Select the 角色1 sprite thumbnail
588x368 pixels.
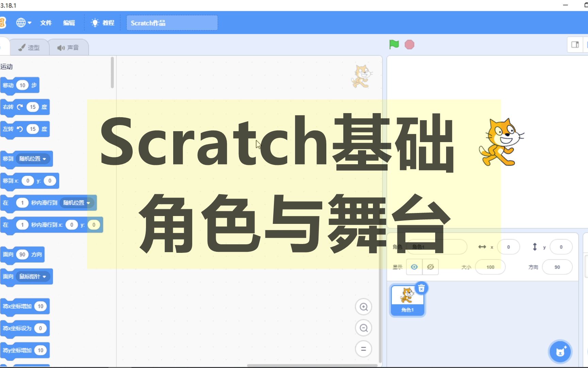407,301
